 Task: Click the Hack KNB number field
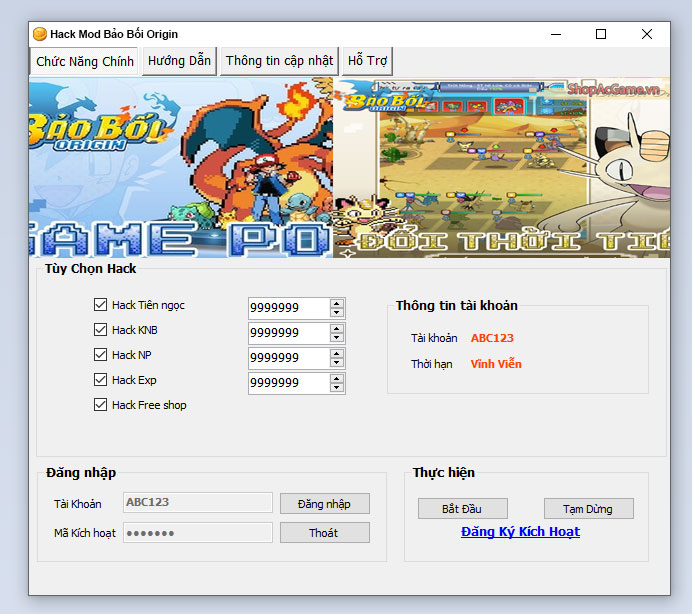pyautogui.click(x=289, y=333)
